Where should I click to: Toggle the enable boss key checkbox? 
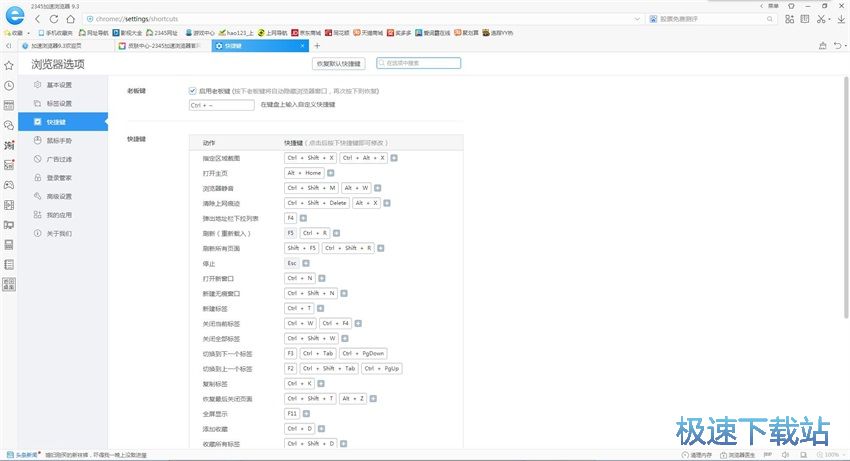point(192,91)
